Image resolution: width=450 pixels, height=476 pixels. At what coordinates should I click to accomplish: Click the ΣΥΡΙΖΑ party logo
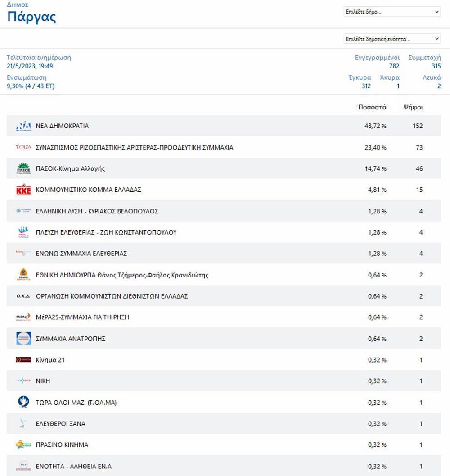(23, 147)
